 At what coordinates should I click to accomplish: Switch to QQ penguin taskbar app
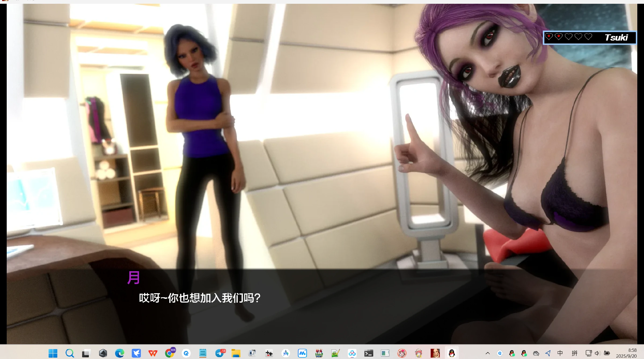(x=452, y=353)
